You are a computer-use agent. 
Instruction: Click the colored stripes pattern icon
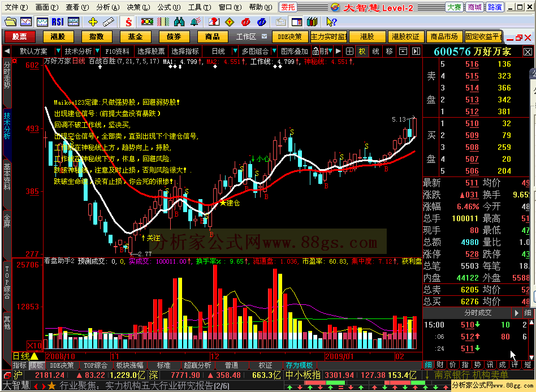pyautogui.click(x=163, y=22)
